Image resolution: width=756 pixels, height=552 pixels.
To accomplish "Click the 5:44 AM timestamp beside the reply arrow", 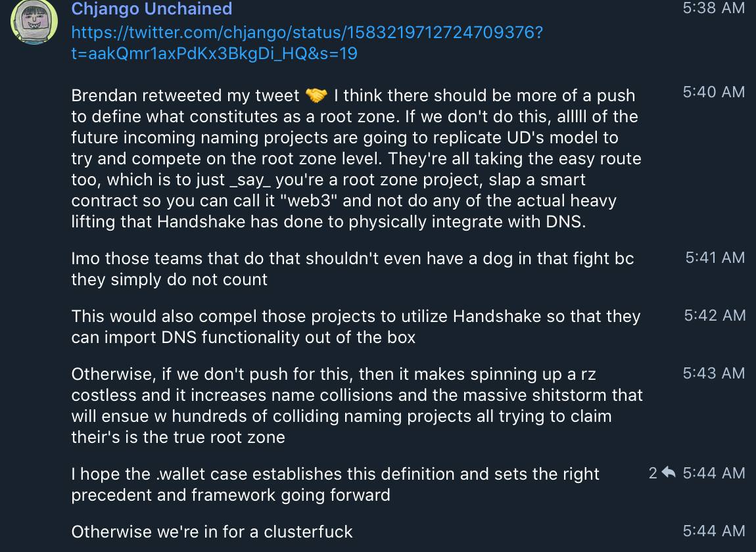I will coord(714,473).
